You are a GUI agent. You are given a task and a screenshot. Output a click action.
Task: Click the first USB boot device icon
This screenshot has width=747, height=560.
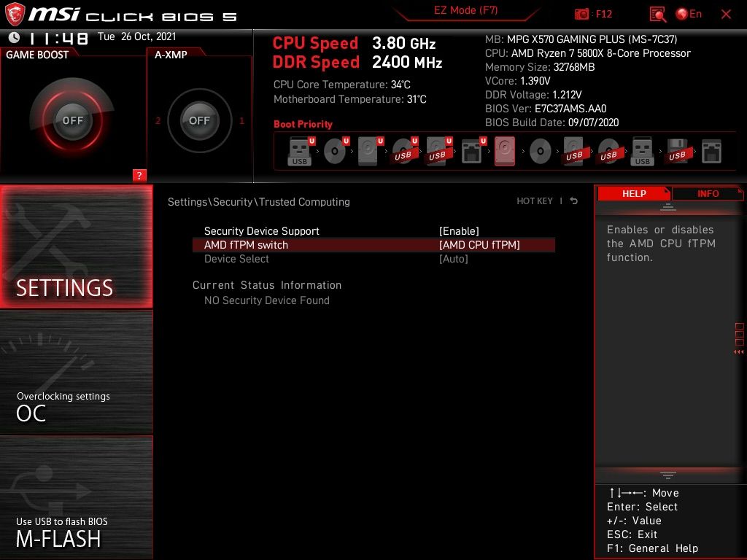tap(299, 151)
